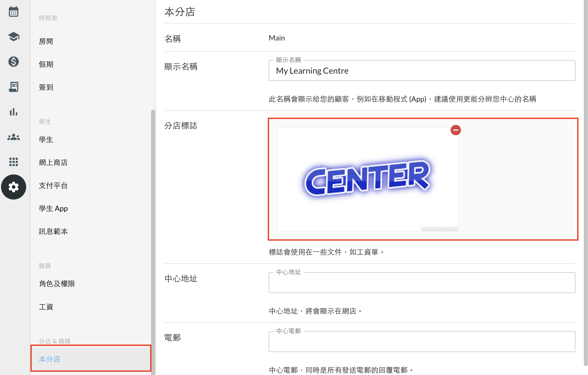The width and height of the screenshot is (588, 375).
Task: Click the main page vertical scrollbar
Action: (x=586, y=183)
